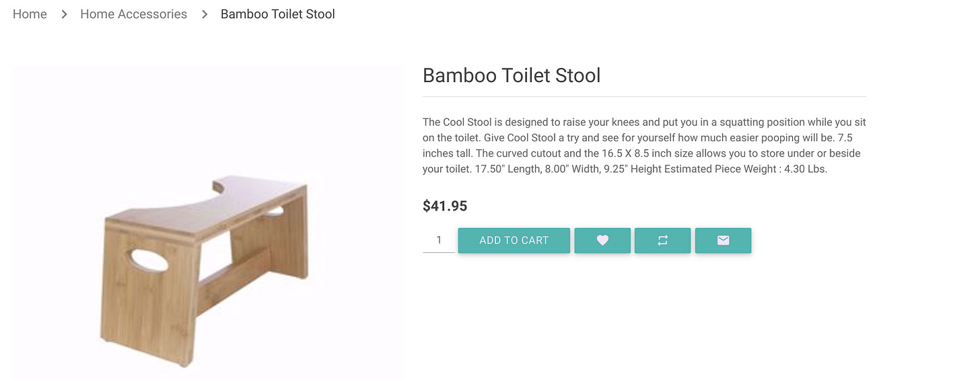This screenshot has height=380, width=980.
Task: Click the chevron after Home Accessories breadcrumb
Action: coord(205,14)
